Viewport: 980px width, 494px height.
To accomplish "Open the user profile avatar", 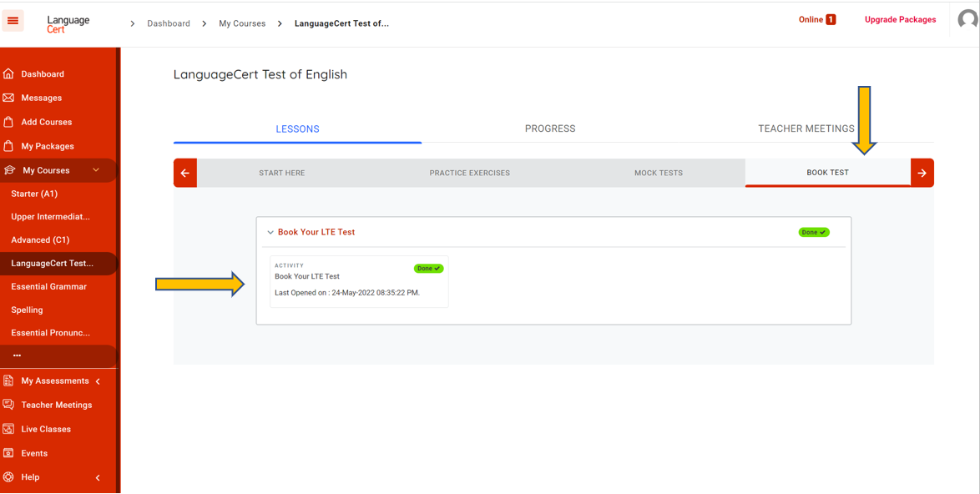I will [x=967, y=20].
